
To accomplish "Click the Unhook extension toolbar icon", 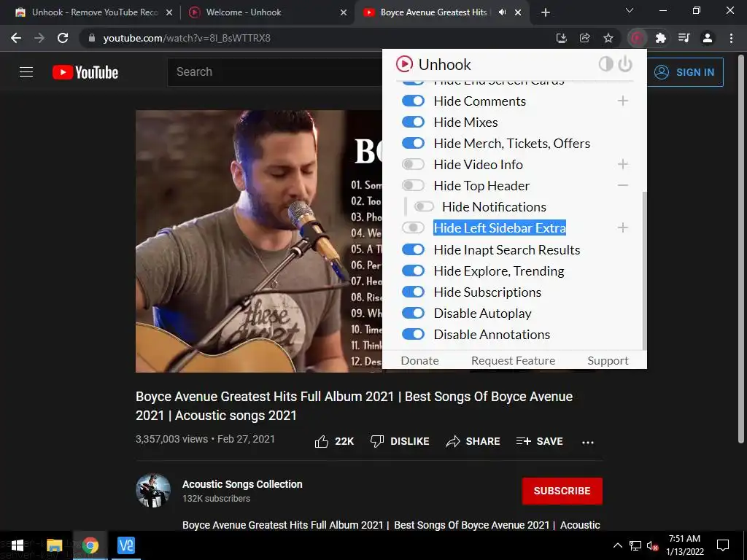I will (x=637, y=38).
